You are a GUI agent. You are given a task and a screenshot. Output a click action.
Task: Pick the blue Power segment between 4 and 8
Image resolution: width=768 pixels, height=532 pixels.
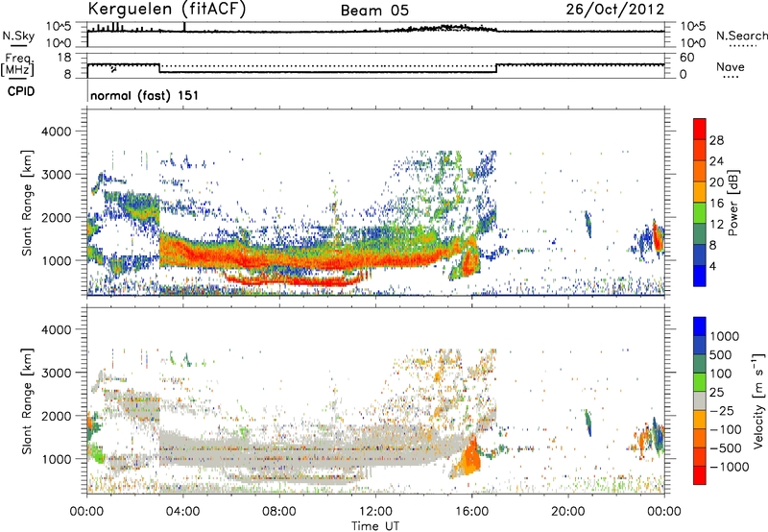pos(700,255)
